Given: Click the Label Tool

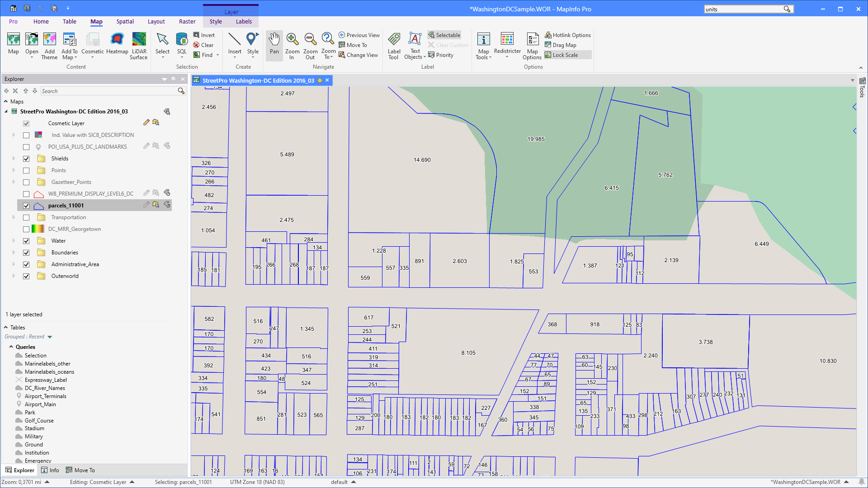Looking at the screenshot, I should click(393, 45).
